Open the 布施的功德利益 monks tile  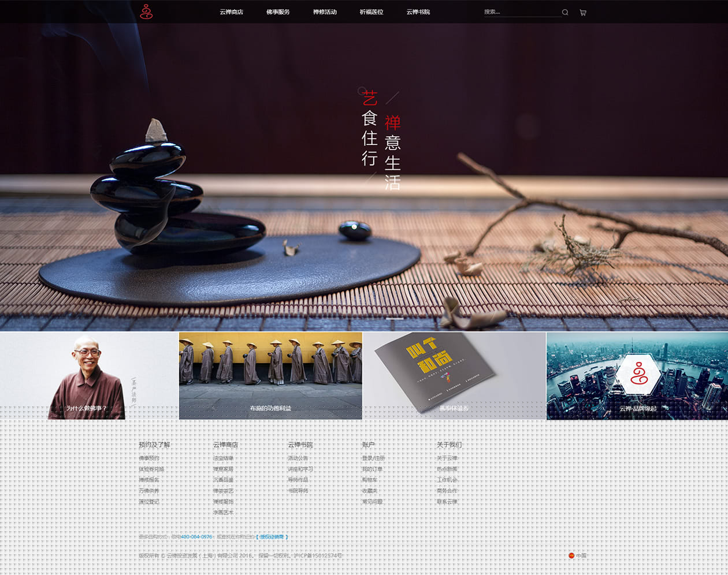[270, 376]
